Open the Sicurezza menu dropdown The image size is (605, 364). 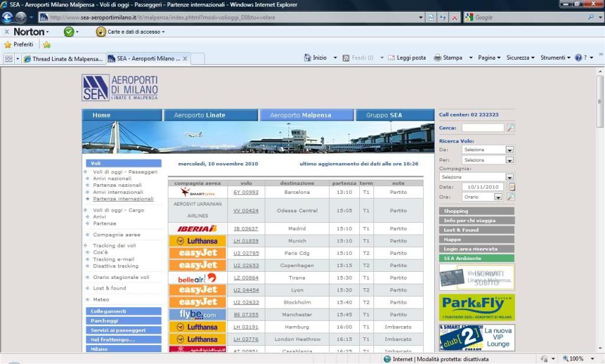tap(520, 57)
